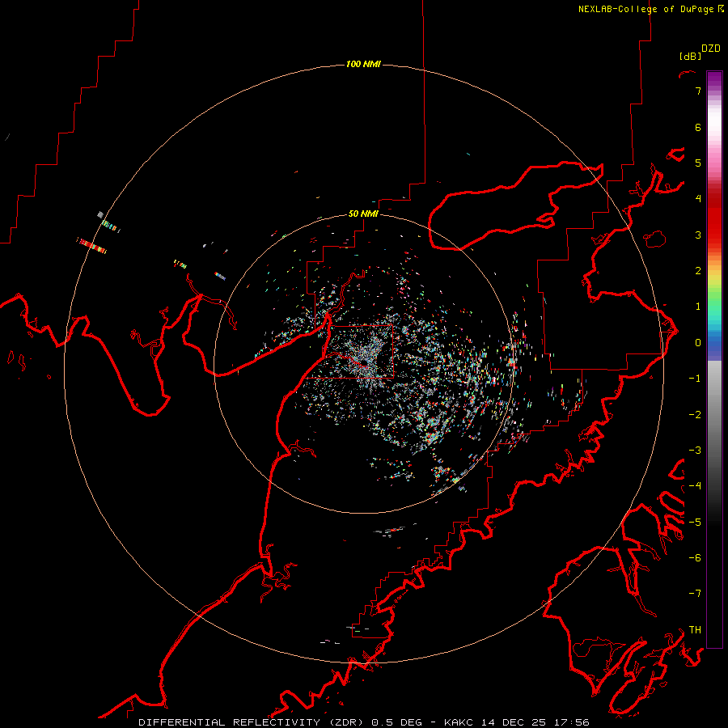Click the KAKC station identifier text

point(459,722)
